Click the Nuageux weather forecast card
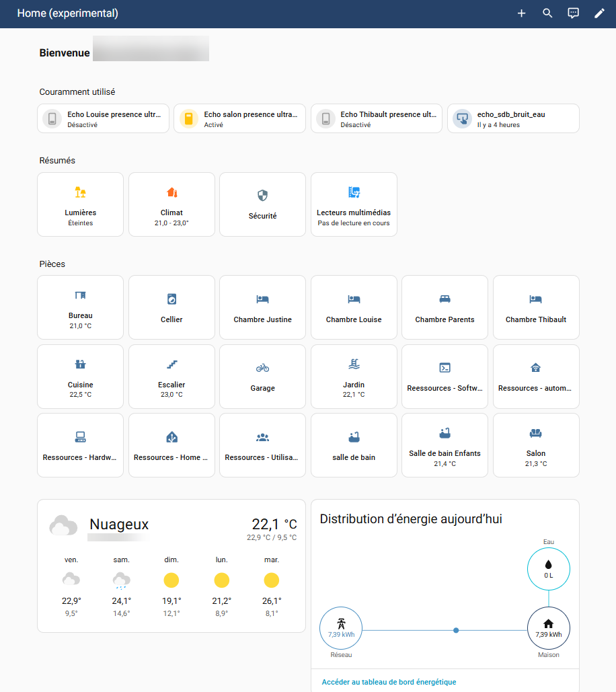616x692 pixels. [171, 565]
